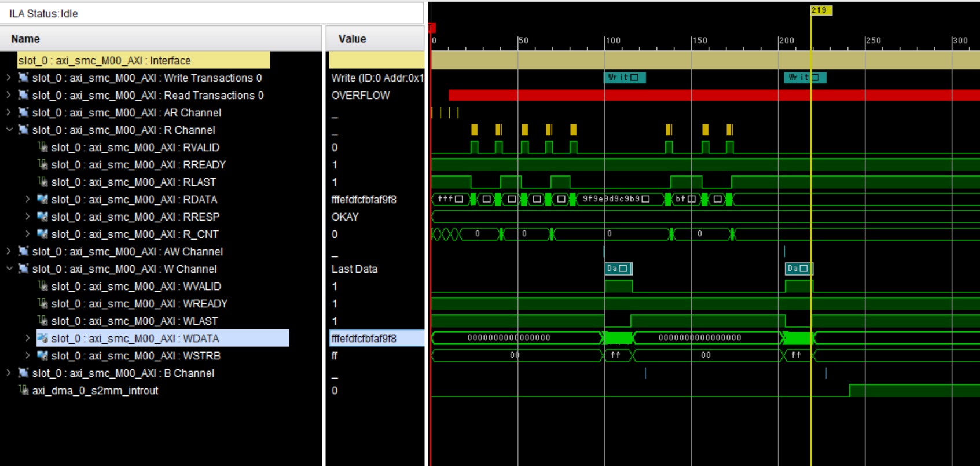The image size is (980, 466).
Task: Select the axi_smc_M00_AXI Interface row
Action: [144, 60]
